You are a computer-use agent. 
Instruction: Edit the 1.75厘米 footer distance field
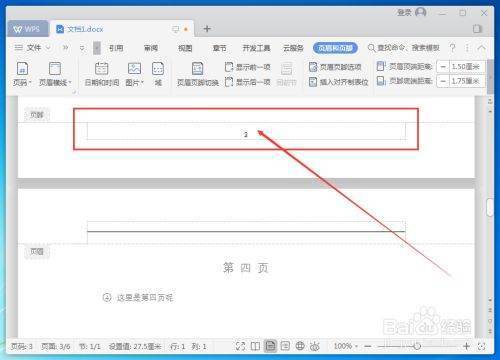(x=467, y=81)
